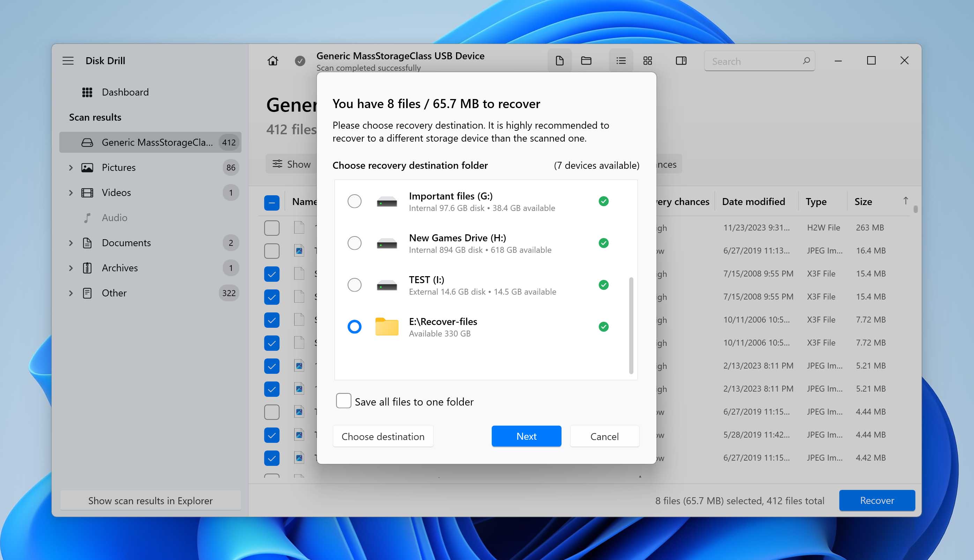Toggle the select-all checkbox in header
Image resolution: width=974 pixels, height=560 pixels.
click(x=272, y=202)
